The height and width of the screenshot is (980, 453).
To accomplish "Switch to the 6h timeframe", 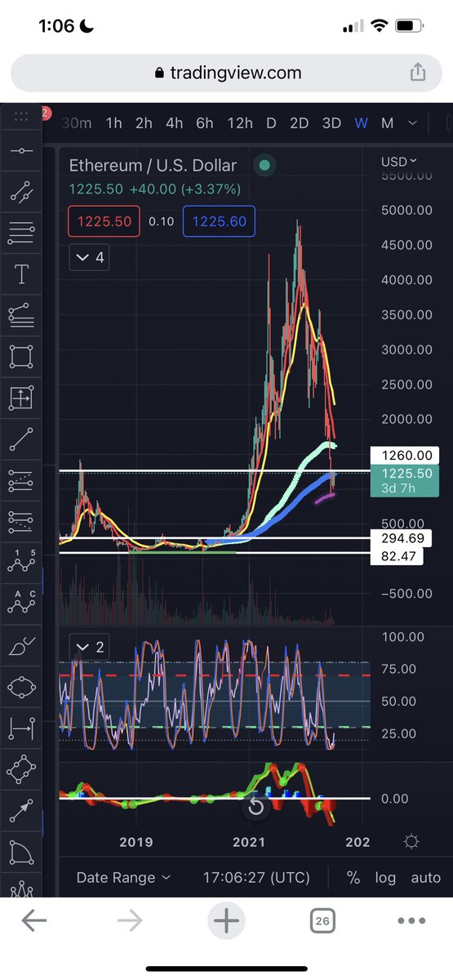I will click(204, 123).
